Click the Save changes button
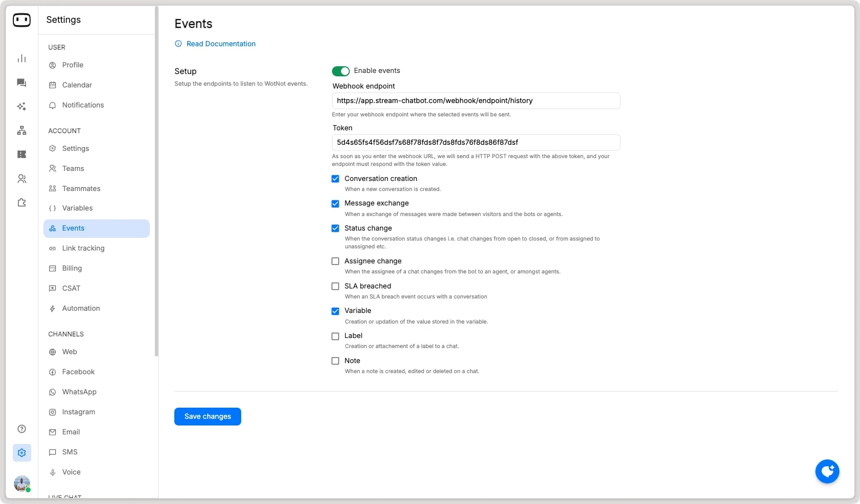 [207, 417]
